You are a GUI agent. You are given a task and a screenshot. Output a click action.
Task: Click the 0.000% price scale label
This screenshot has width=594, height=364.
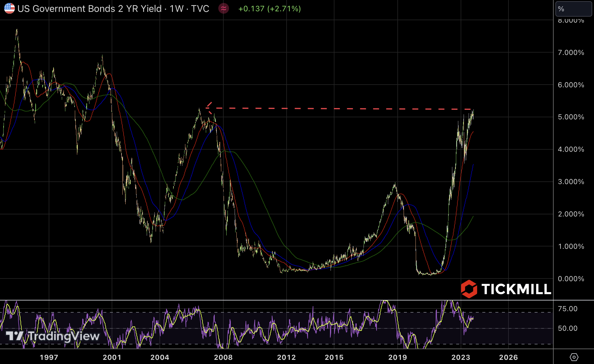[571, 279]
